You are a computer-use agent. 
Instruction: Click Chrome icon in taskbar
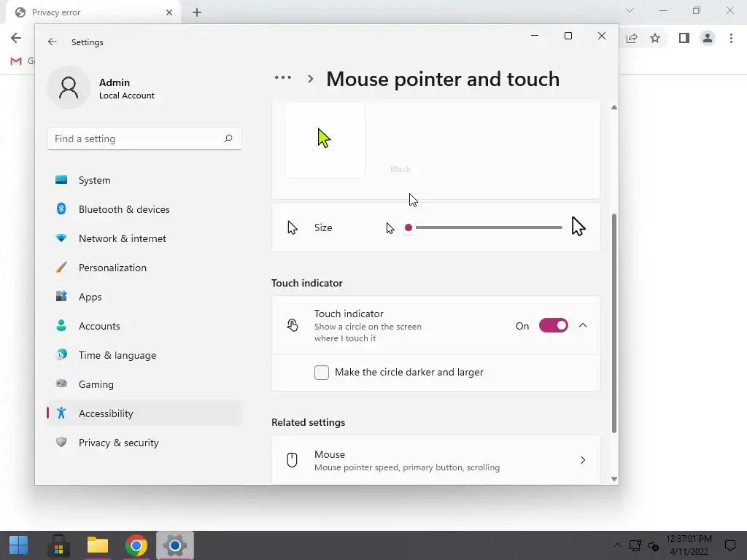click(x=136, y=545)
